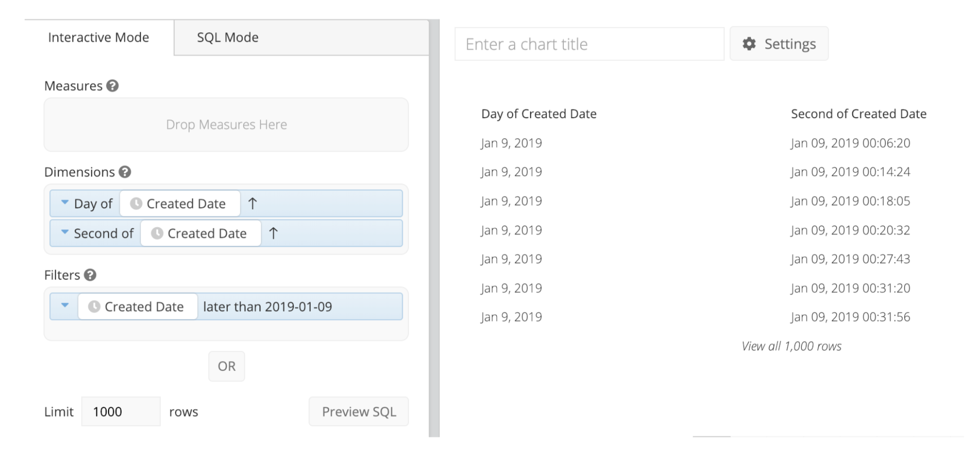The width and height of the screenshot is (980, 455).
Task: Switch to Interactive Mode tab
Action: click(99, 38)
